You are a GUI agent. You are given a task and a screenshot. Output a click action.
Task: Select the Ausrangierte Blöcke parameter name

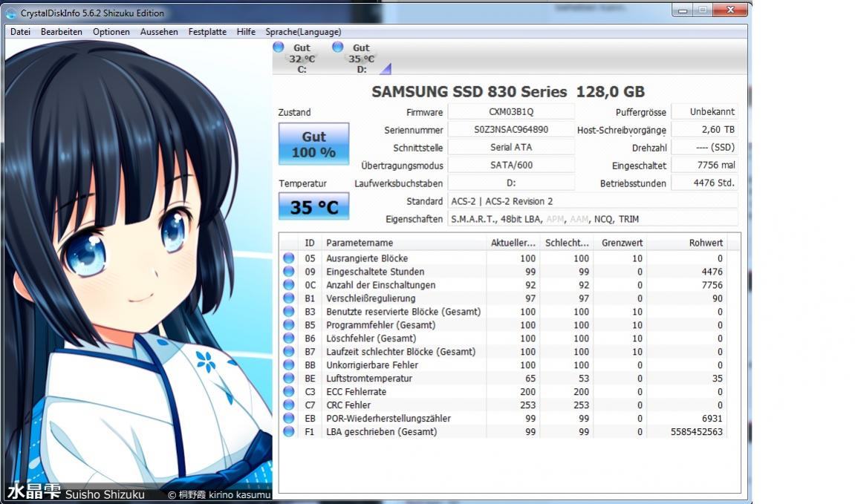(x=367, y=258)
